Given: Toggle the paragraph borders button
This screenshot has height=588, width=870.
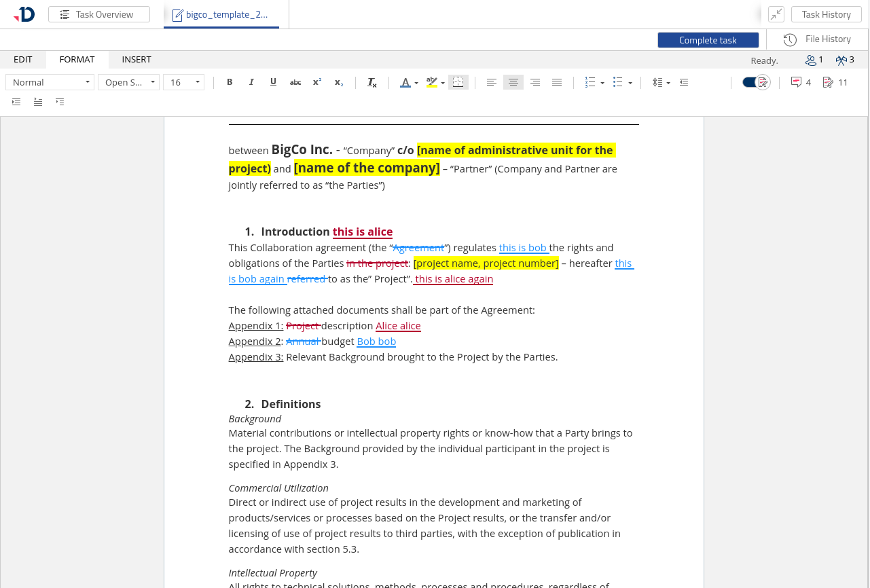Looking at the screenshot, I should (x=458, y=82).
